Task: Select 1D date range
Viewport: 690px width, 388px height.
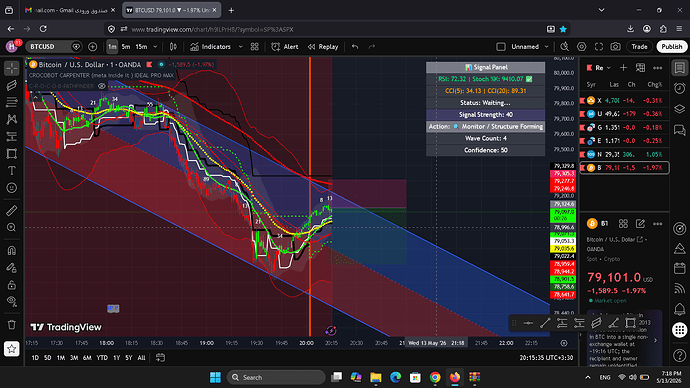Action: click(35, 358)
